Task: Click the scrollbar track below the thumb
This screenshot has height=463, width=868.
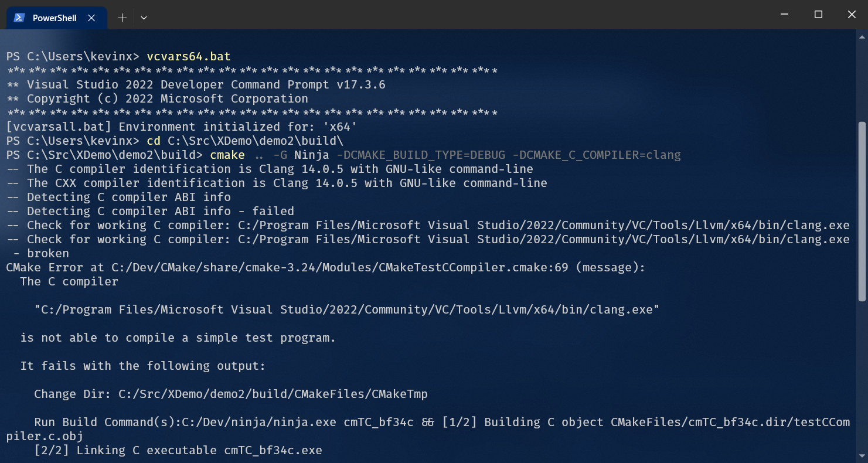Action: coord(861,381)
